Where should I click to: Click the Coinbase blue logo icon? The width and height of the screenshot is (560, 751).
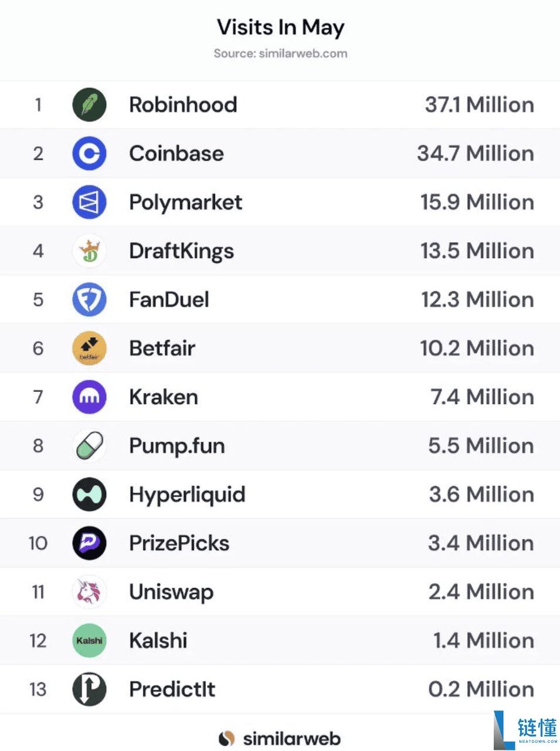tap(89, 154)
